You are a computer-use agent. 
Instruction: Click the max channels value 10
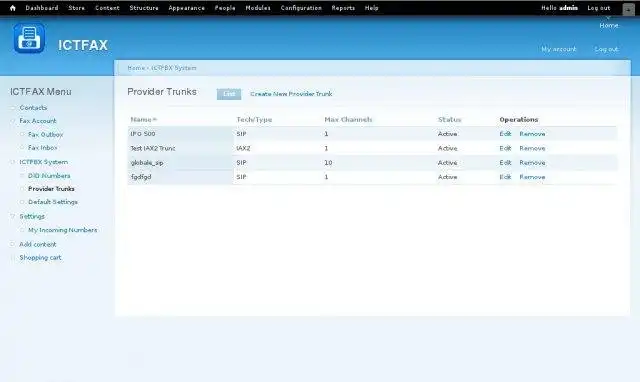pos(328,162)
